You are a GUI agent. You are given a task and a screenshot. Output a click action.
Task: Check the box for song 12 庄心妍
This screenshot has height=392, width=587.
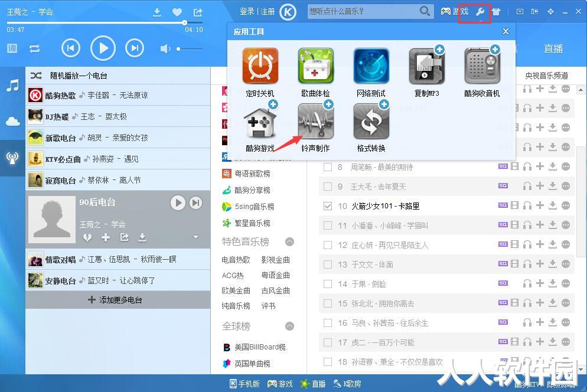tap(328, 245)
